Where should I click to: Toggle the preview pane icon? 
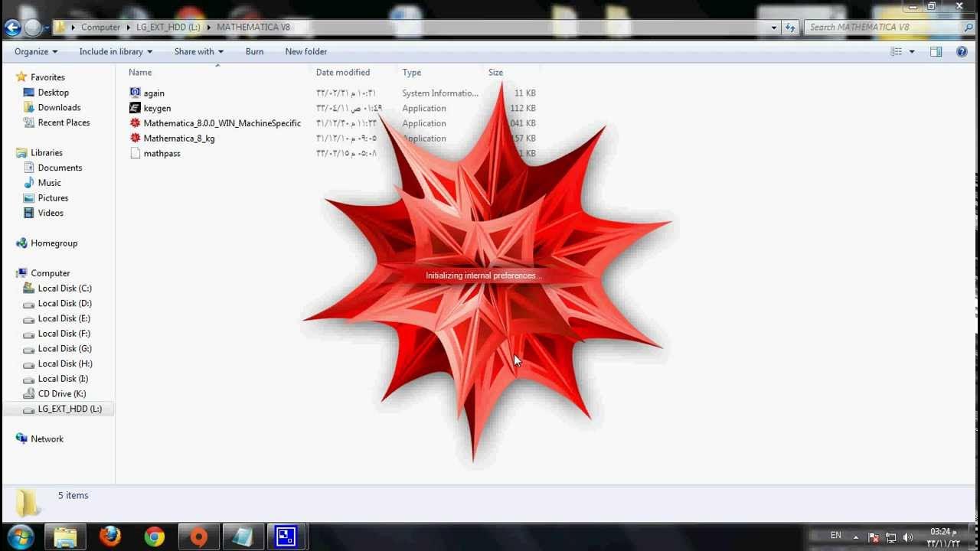coord(936,52)
